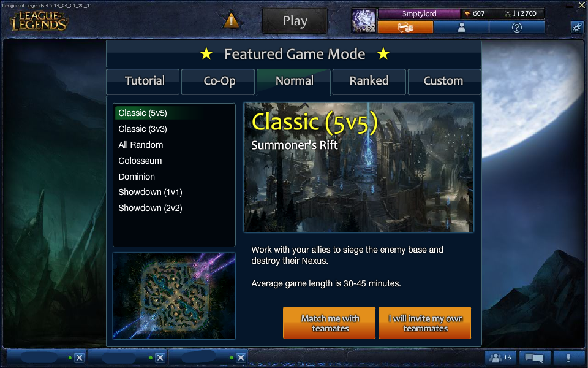The height and width of the screenshot is (368, 588).
Task: Open the help question mark icon
Action: tap(517, 28)
